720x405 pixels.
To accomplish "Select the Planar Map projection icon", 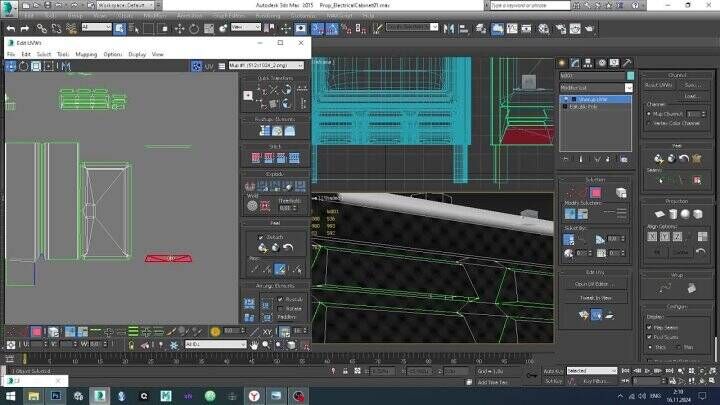I will click(x=659, y=214).
